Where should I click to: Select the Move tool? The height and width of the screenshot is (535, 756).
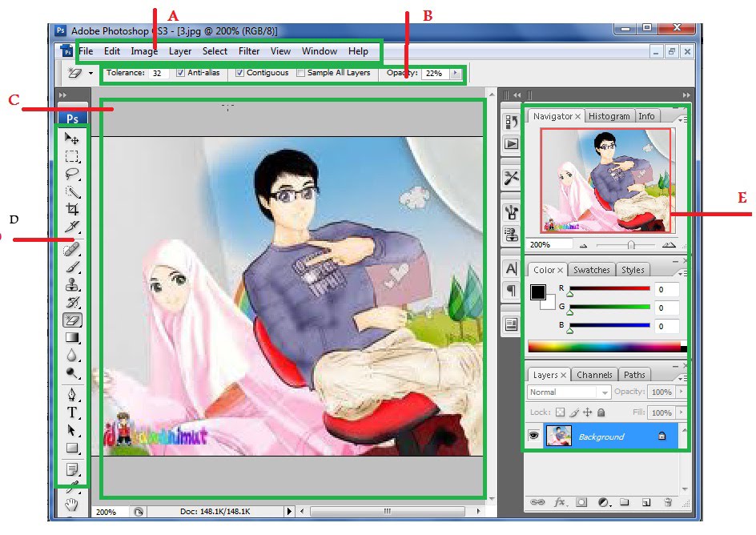click(72, 139)
